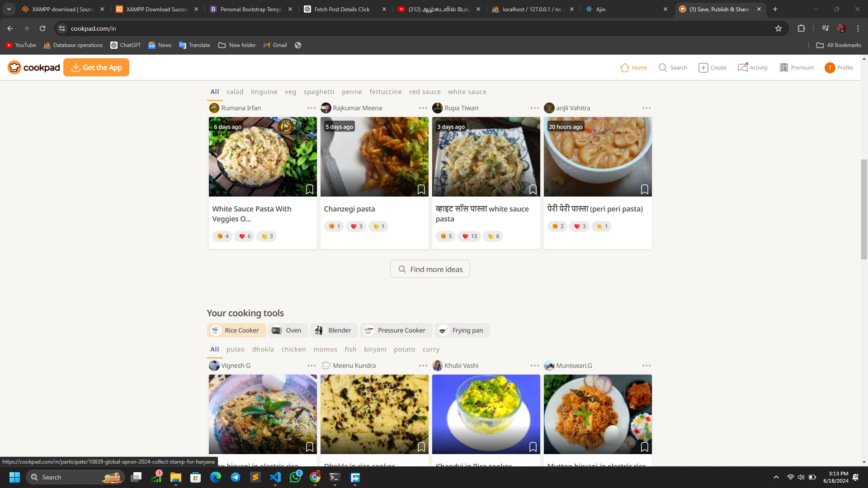Select the biryani filter tab
The height and width of the screenshot is (488, 868).
point(375,349)
